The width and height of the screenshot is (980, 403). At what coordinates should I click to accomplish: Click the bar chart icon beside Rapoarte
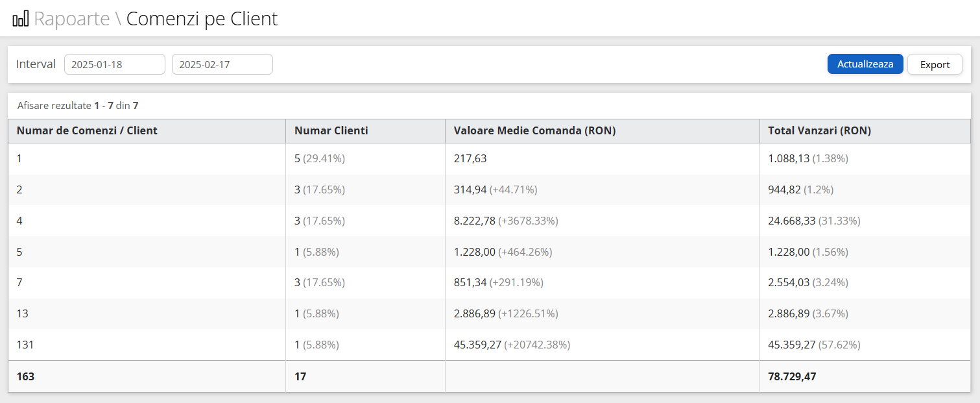(x=20, y=19)
